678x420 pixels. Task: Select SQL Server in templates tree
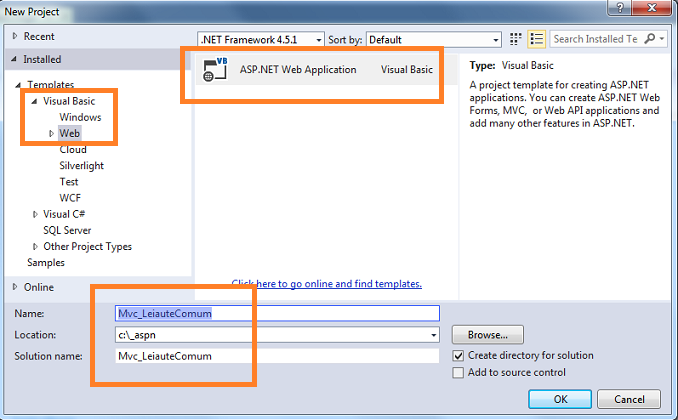67,230
